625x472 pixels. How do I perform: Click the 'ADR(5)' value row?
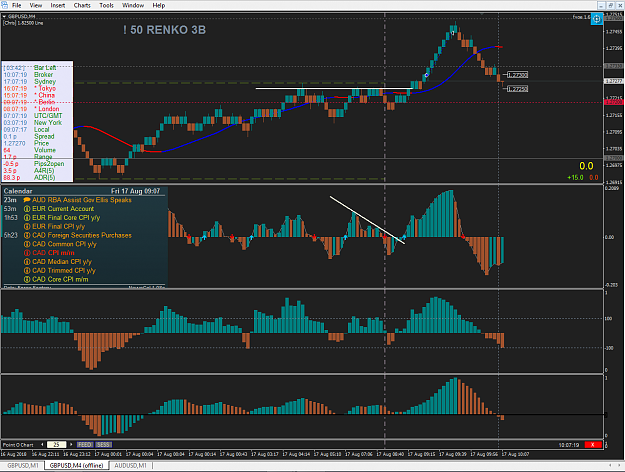click(x=37, y=177)
